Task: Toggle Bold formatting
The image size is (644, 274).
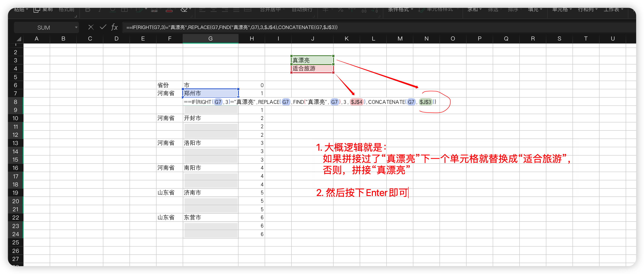Action: 88,10
